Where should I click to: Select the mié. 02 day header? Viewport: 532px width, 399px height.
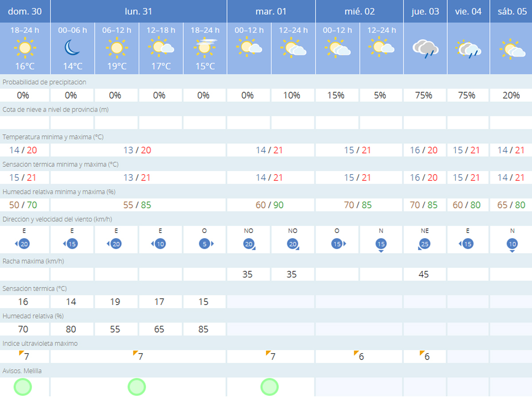[x=359, y=11]
